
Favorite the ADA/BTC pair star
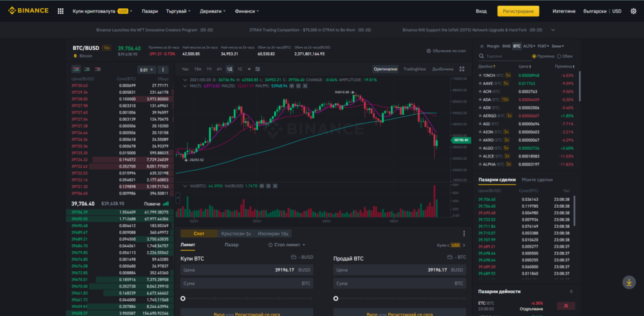click(x=479, y=99)
